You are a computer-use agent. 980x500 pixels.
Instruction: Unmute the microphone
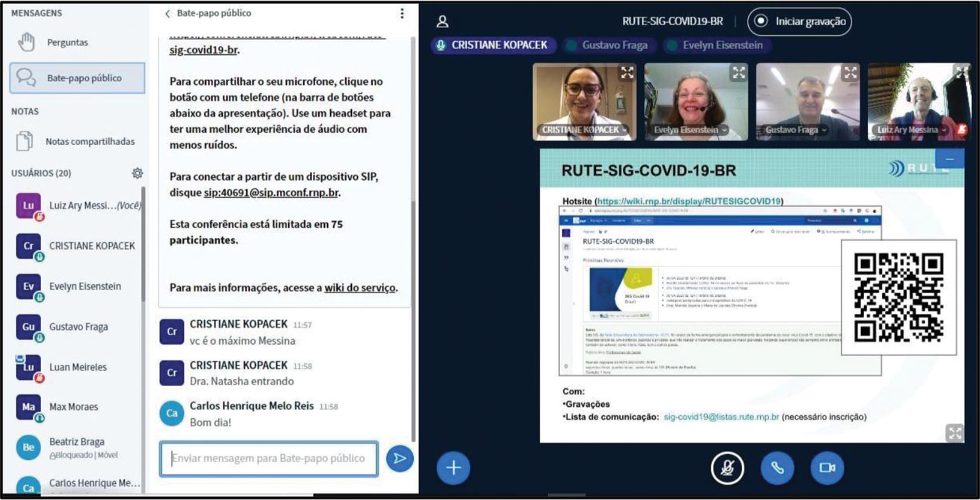727,468
